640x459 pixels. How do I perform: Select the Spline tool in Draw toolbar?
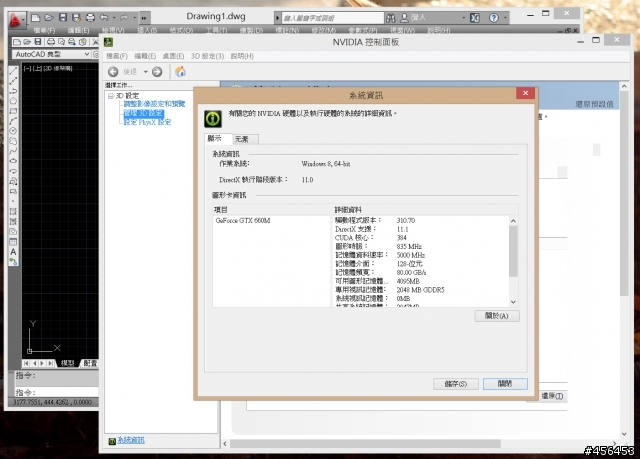point(13,151)
